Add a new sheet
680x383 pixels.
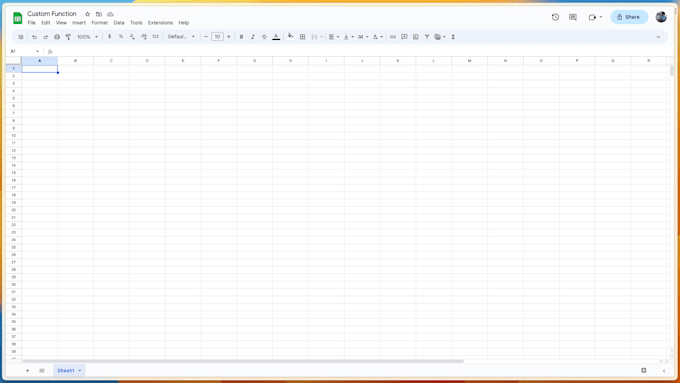27,370
